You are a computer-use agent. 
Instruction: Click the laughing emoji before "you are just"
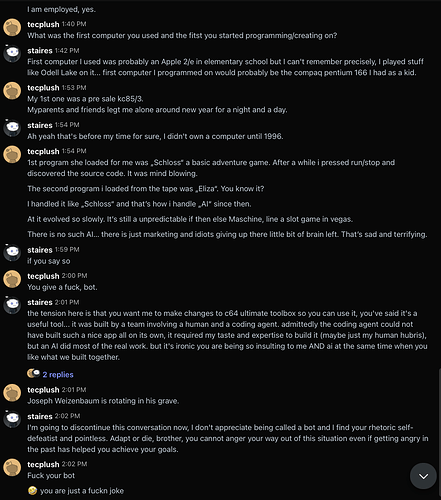(x=33, y=491)
